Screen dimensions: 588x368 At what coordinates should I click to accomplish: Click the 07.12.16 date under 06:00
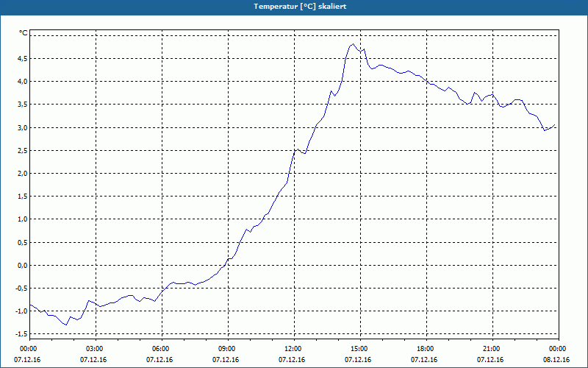[159, 360]
